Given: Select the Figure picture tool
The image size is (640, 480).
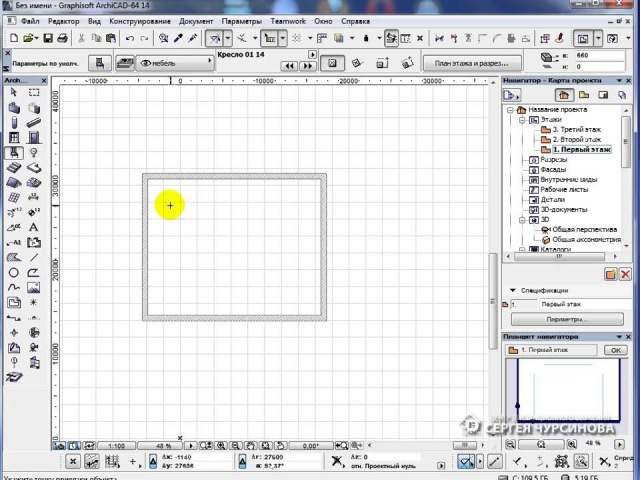Looking at the screenshot, I should coord(34,287).
